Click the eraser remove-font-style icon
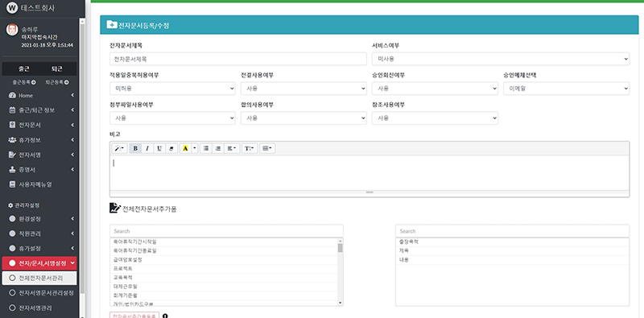The height and width of the screenshot is (318, 644). point(171,148)
